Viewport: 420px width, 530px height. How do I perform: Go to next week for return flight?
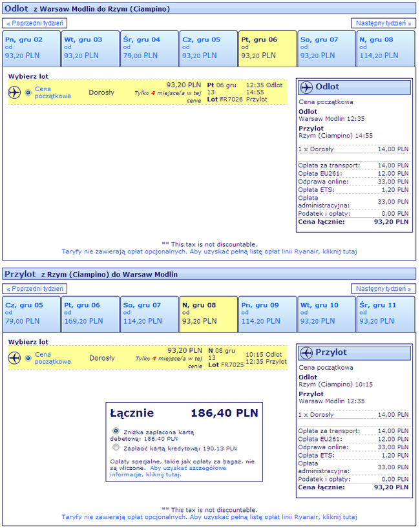tap(384, 289)
